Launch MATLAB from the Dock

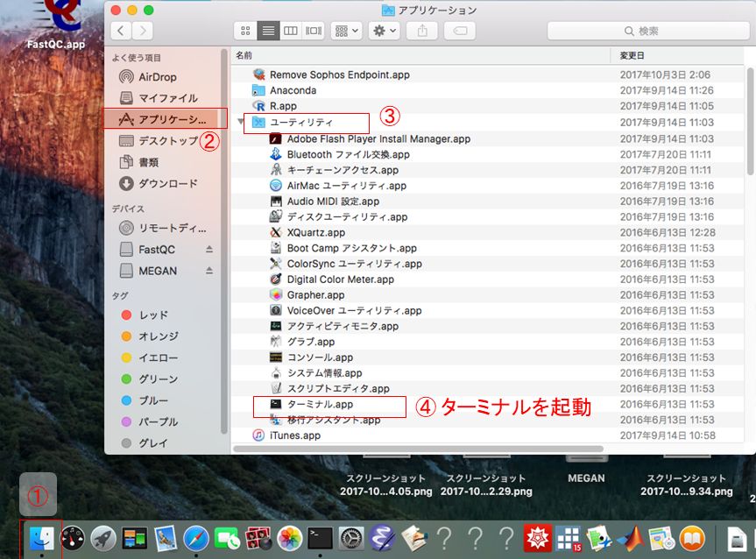point(631,538)
